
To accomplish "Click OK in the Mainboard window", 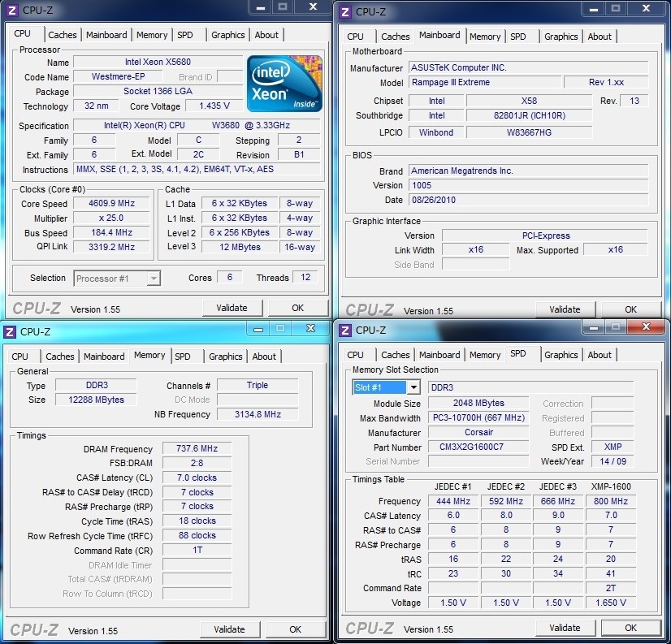I will point(630,309).
